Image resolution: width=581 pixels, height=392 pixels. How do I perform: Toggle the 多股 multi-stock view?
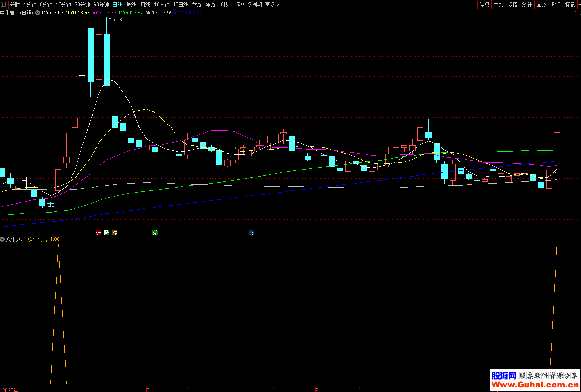(513, 5)
